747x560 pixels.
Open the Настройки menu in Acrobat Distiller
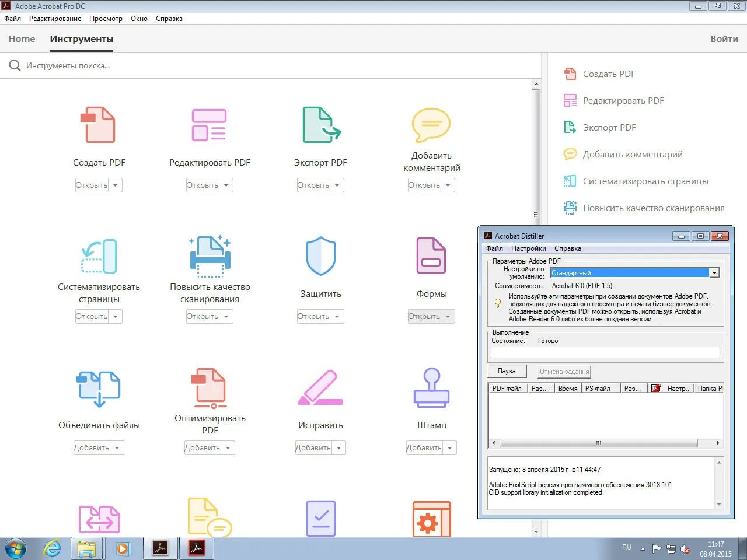click(528, 248)
